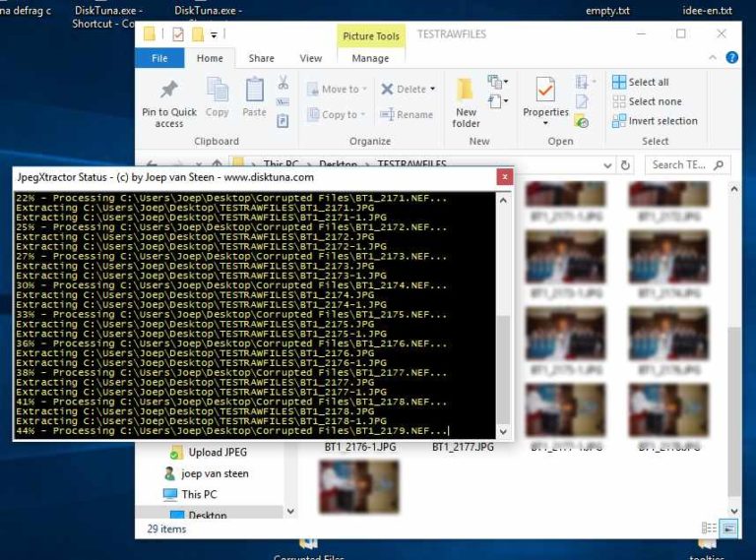Click file list scroll up arrow
The image size is (756, 560).
click(733, 189)
